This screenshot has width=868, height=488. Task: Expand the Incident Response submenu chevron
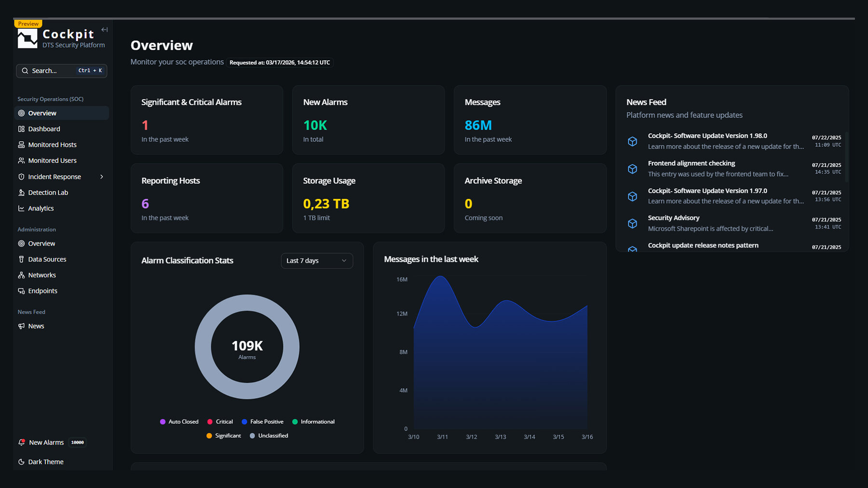pos(102,177)
